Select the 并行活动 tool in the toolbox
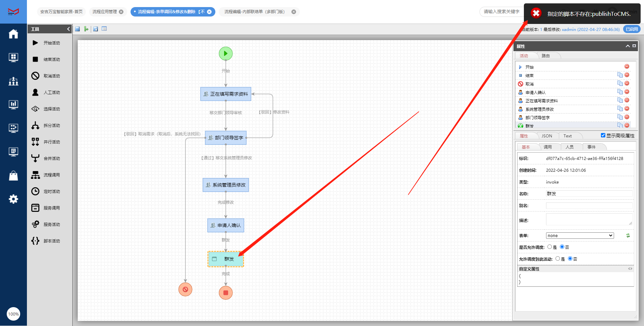Image resolution: width=644 pixels, height=326 pixels. click(x=46, y=142)
